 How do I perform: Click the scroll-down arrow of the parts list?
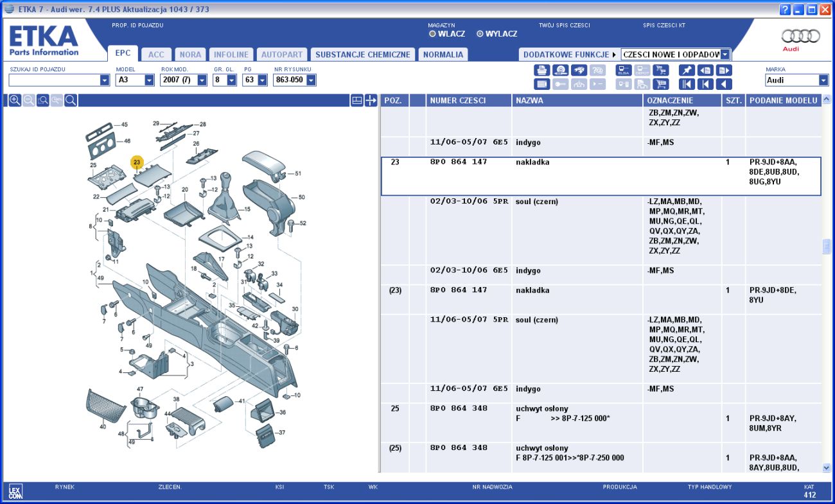click(826, 468)
